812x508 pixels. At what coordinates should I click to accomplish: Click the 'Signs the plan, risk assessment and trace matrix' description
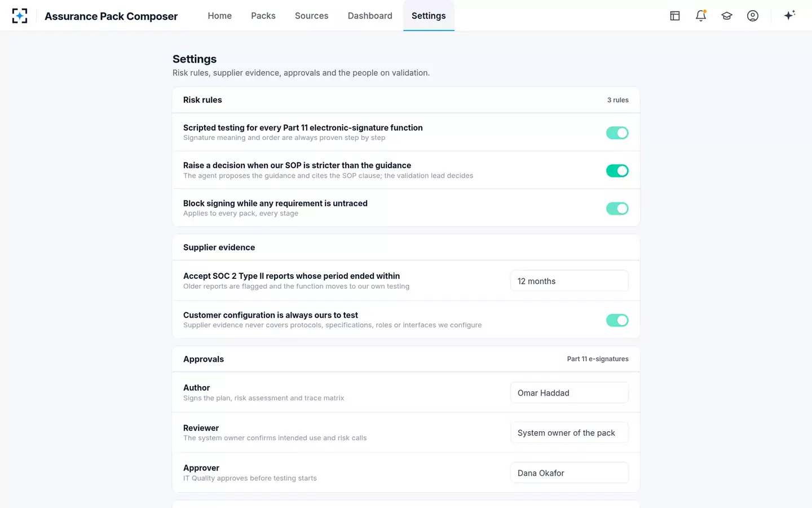[x=263, y=398]
